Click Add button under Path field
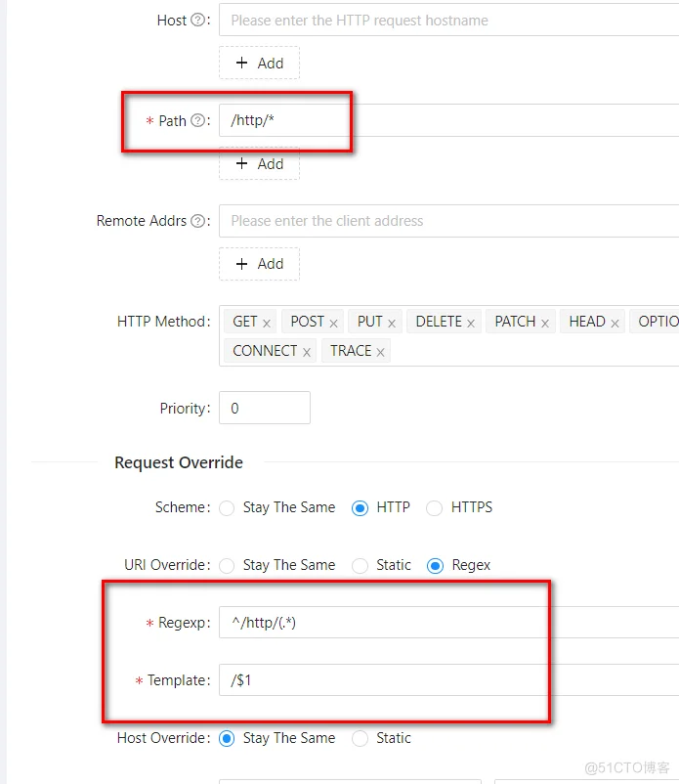 coord(259,163)
